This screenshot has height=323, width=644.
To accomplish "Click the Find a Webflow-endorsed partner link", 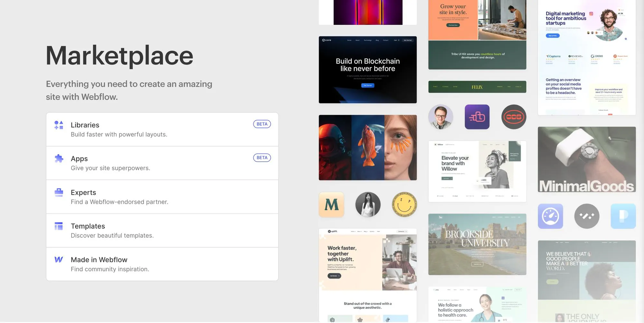I will point(119,202).
